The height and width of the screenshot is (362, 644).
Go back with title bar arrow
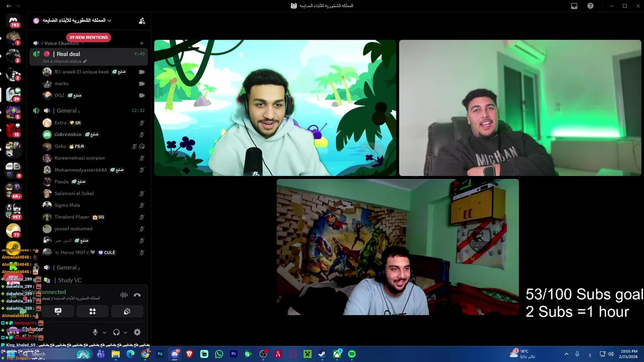pyautogui.click(x=9, y=6)
